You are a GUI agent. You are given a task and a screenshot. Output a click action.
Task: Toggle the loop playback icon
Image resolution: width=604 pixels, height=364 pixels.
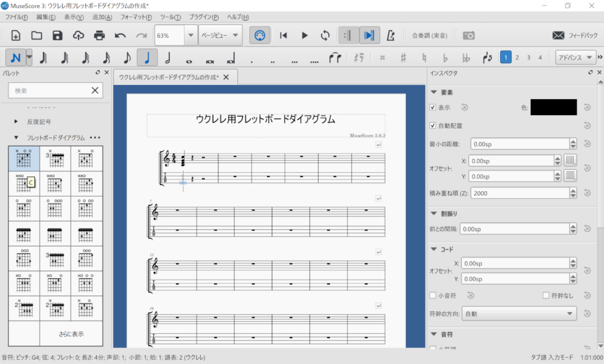325,35
